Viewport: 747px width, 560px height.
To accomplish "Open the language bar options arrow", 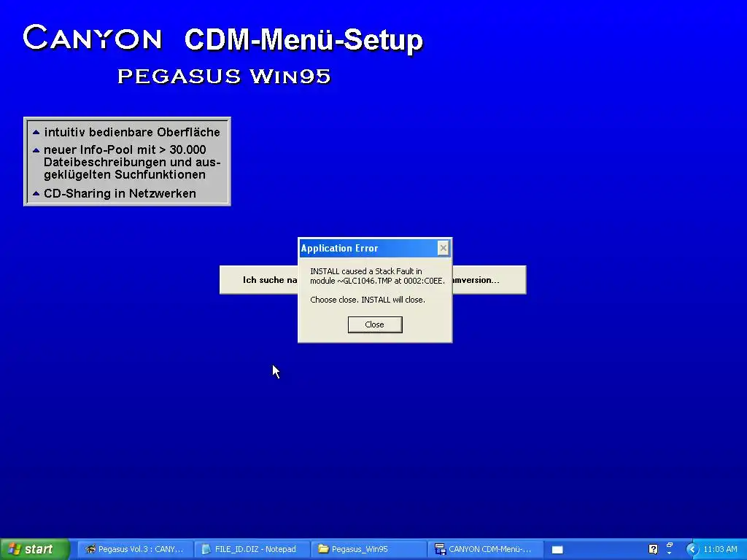I will [x=670, y=553].
